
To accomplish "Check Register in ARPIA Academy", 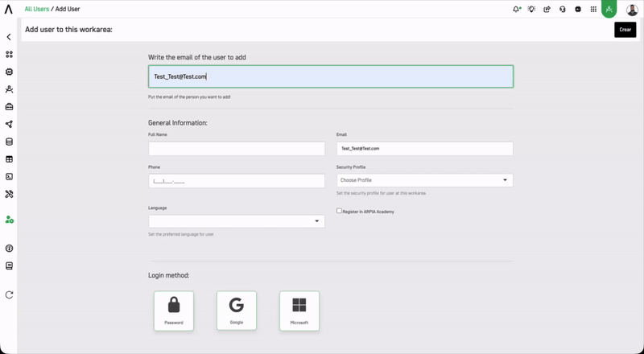I will pos(339,211).
